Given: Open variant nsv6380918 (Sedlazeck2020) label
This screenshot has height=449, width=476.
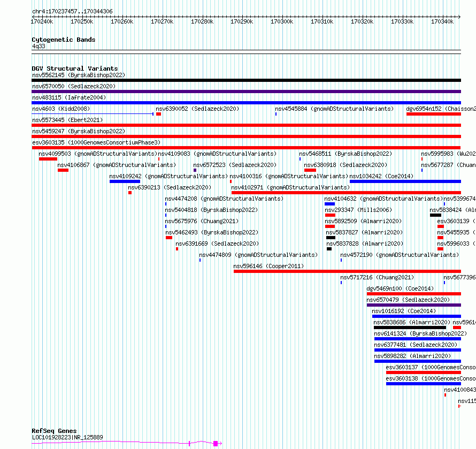Looking at the screenshot, I should pos(346,165).
